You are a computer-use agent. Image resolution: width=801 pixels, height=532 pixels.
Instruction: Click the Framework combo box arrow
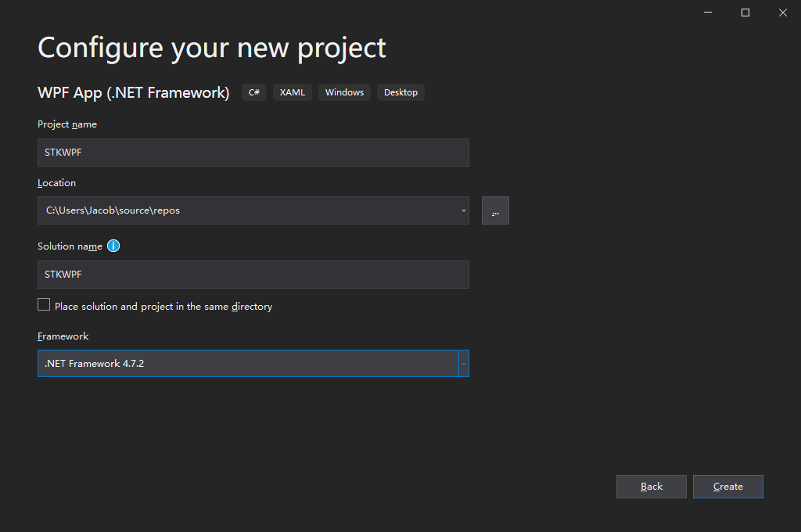point(463,363)
